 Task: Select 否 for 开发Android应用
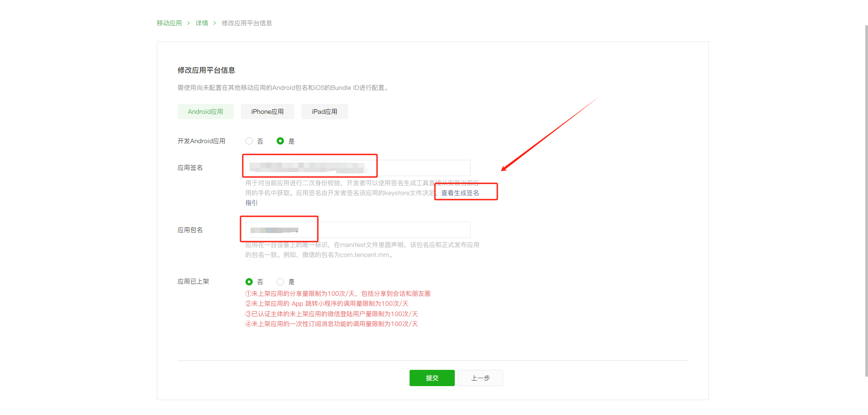[x=249, y=141]
